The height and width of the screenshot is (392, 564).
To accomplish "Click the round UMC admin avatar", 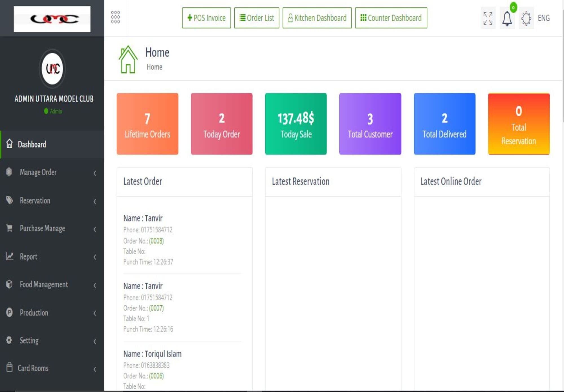I will 52,69.
